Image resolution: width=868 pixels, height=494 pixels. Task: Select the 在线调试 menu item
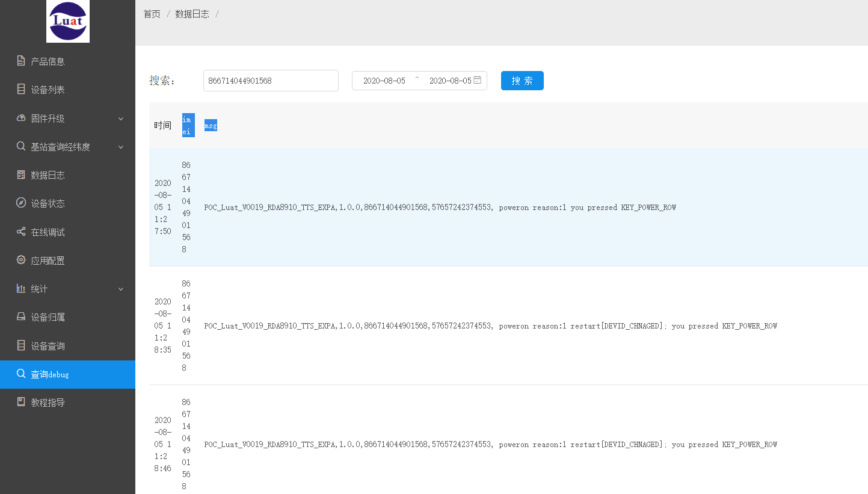67,232
